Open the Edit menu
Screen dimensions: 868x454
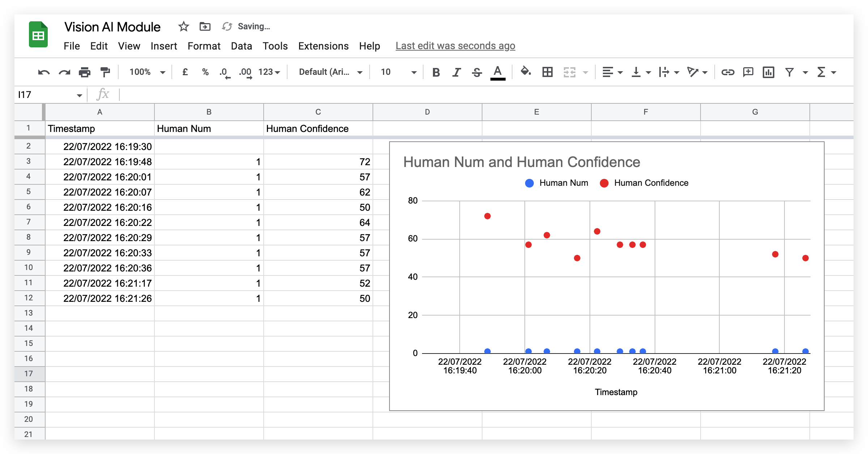[99, 46]
